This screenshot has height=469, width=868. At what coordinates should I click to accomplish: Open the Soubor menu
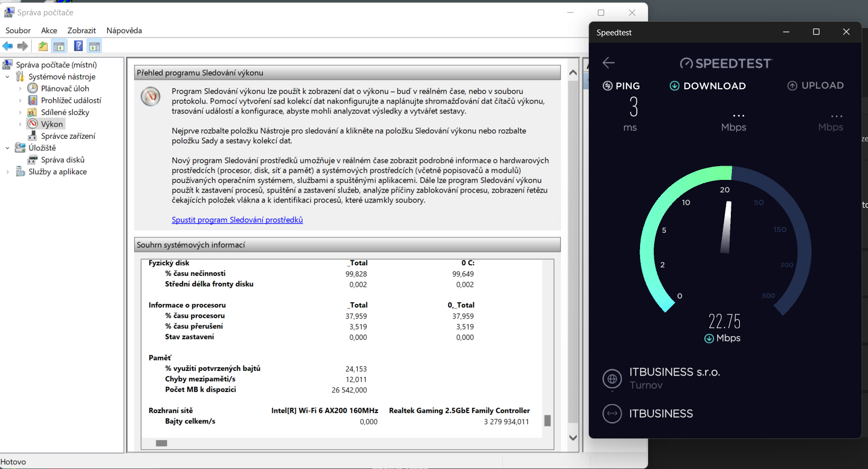18,31
